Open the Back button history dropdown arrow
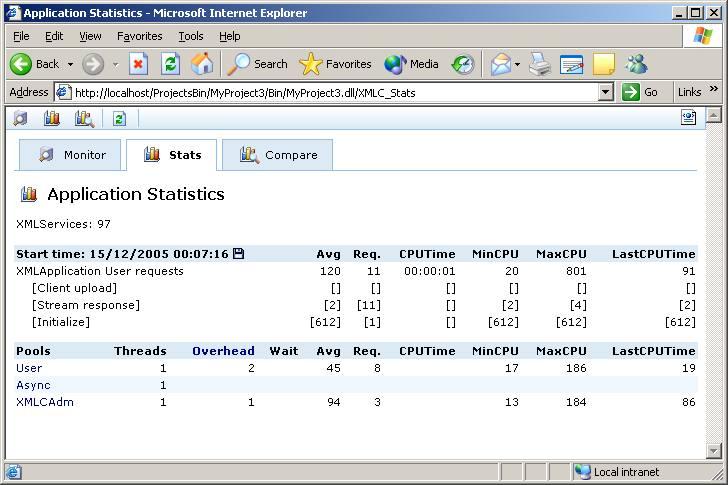The width and height of the screenshot is (728, 485). coord(70,64)
